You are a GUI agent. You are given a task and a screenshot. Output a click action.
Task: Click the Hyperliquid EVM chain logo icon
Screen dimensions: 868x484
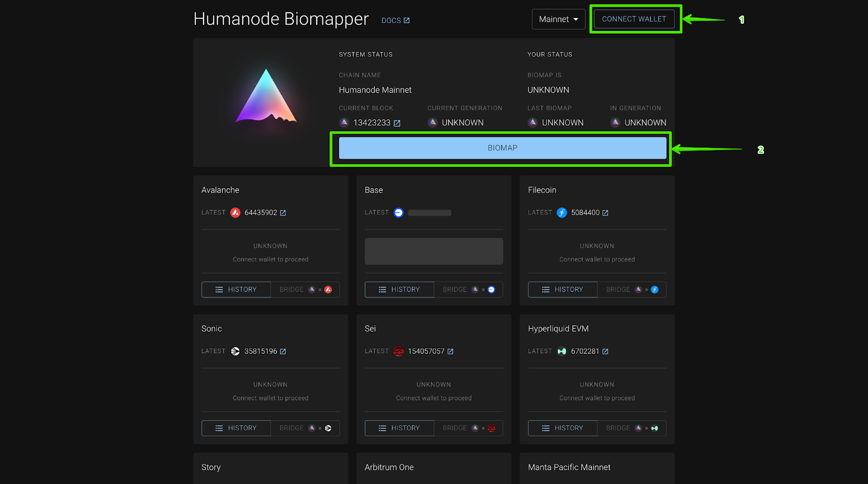coord(561,351)
